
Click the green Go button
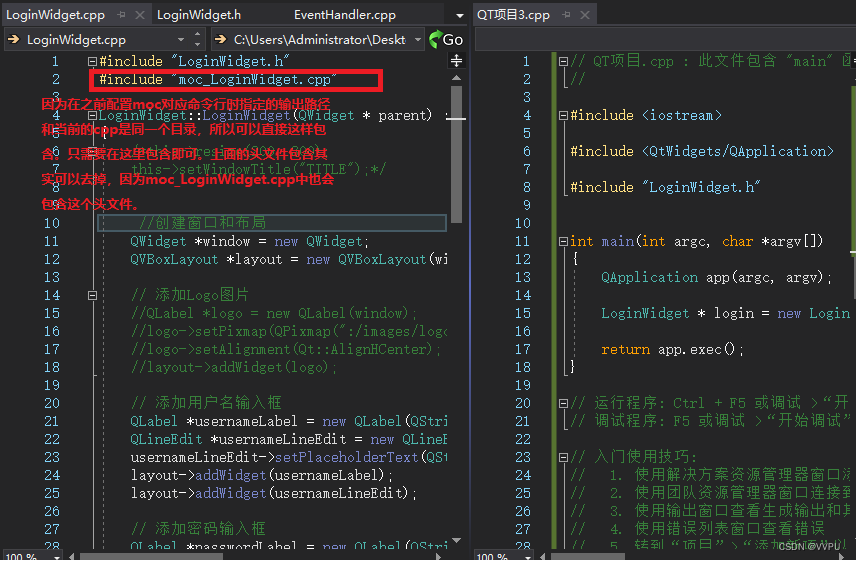point(446,39)
